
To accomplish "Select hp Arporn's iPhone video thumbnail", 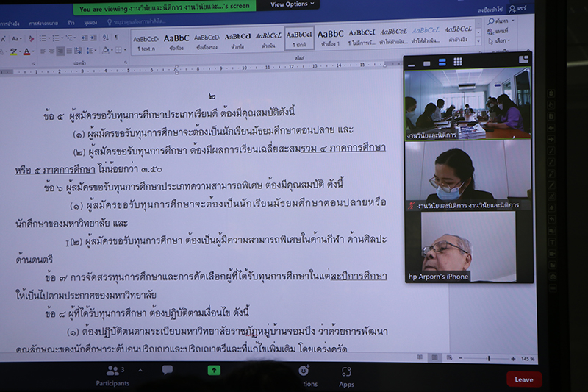I will click(x=468, y=246).
